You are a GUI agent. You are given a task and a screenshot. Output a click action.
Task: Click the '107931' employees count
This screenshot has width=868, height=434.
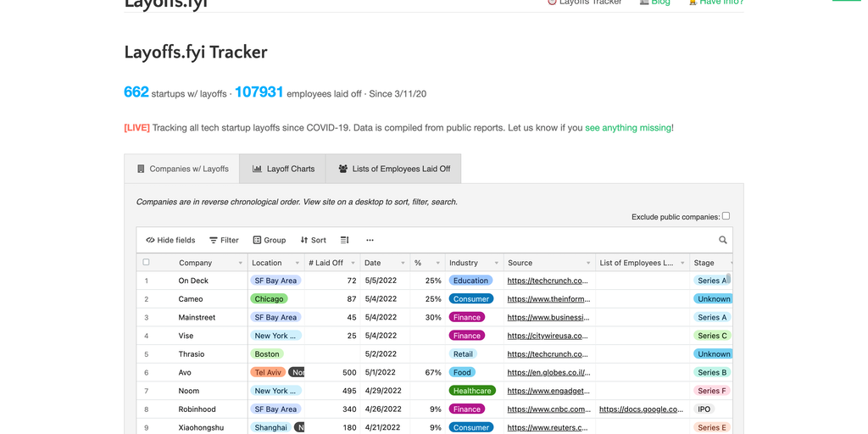(259, 92)
